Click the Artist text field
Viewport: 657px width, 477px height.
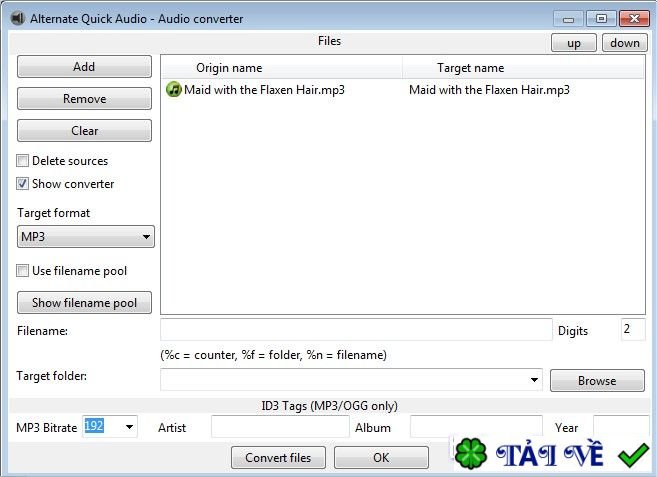click(x=280, y=427)
